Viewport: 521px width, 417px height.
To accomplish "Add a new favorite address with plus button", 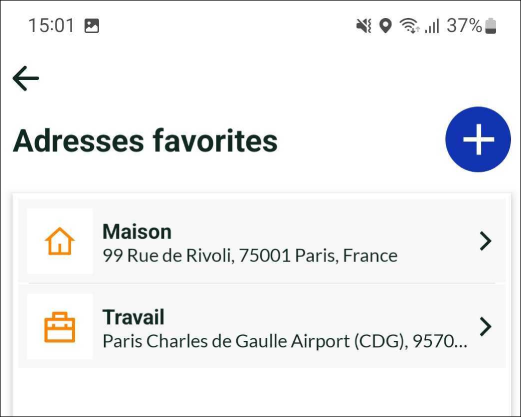I will 478,139.
